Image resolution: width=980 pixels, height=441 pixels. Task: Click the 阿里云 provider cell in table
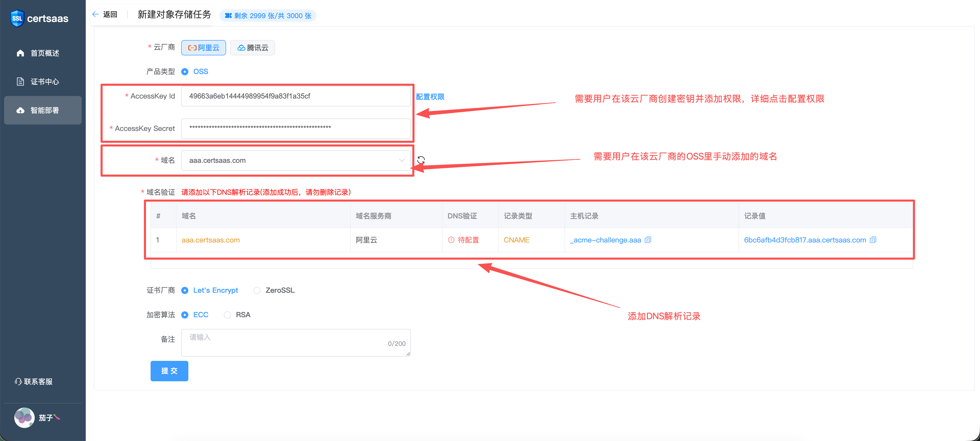point(366,240)
